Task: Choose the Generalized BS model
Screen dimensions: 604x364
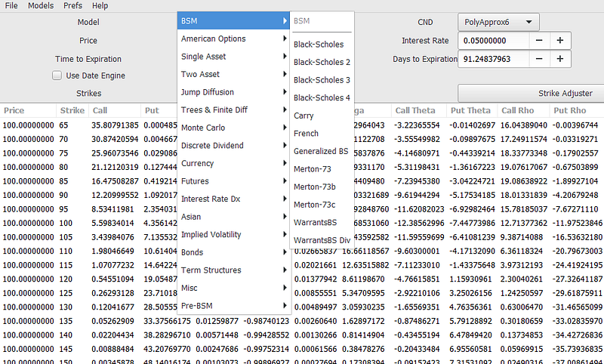Action: [x=322, y=151]
